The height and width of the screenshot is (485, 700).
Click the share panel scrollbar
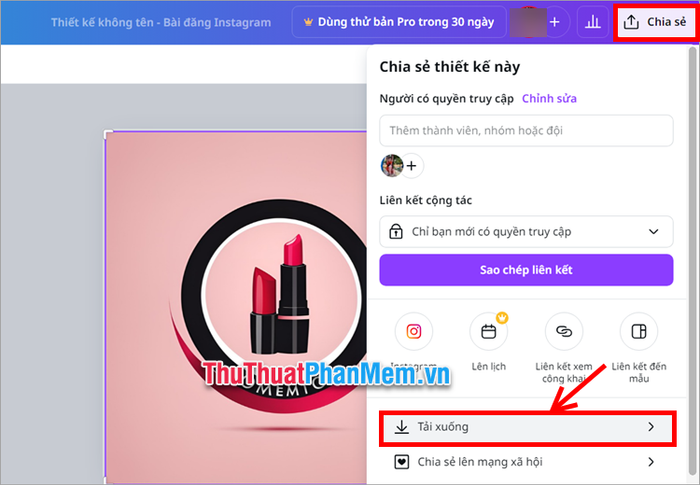pos(692,263)
